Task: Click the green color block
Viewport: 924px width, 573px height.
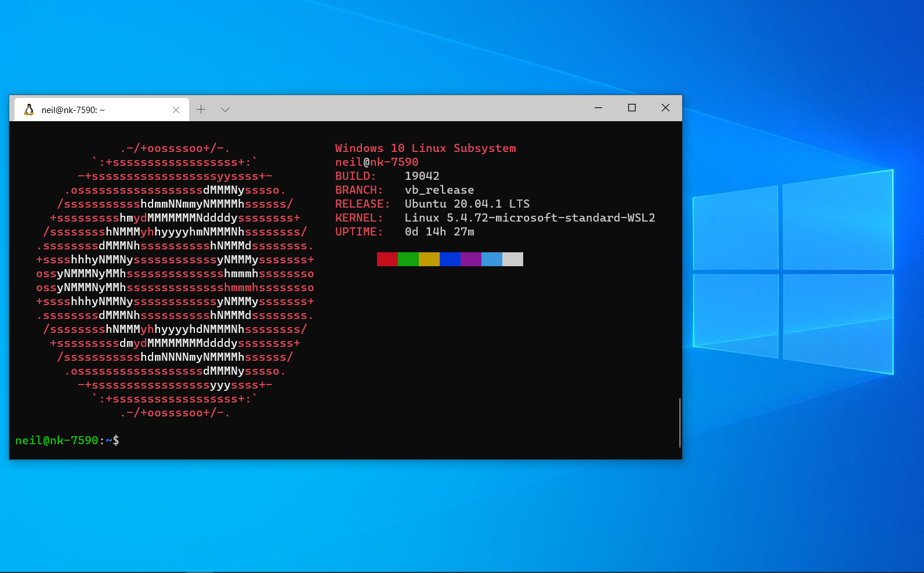Action: click(408, 259)
